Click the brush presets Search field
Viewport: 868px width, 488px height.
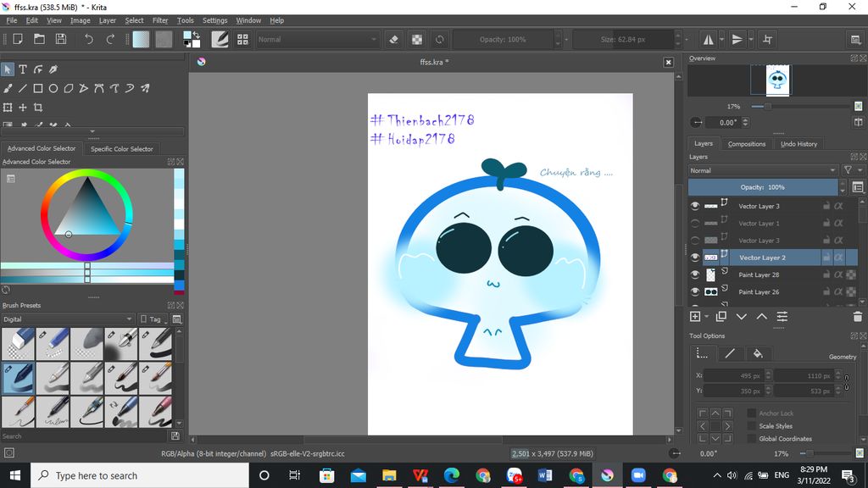coord(86,436)
